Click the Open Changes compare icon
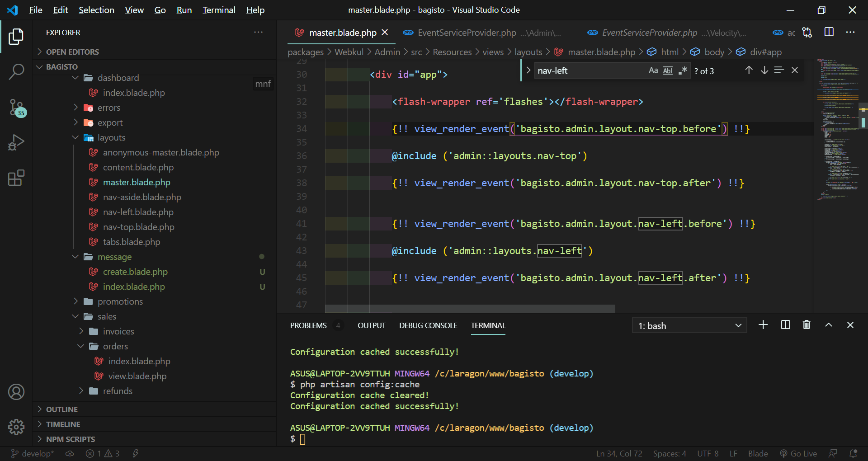The height and width of the screenshot is (461, 868). [x=807, y=33]
